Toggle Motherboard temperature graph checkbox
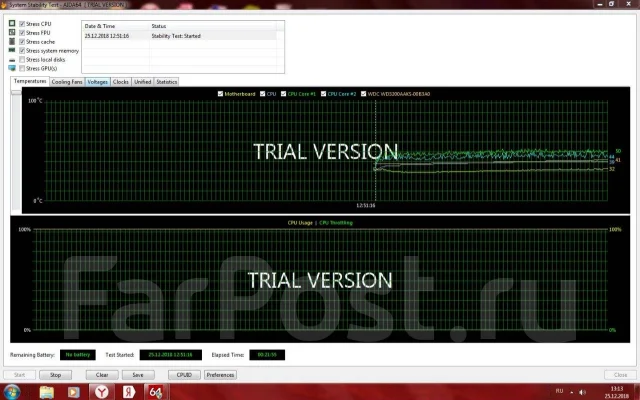This screenshot has height=400, width=640. pyautogui.click(x=220, y=94)
